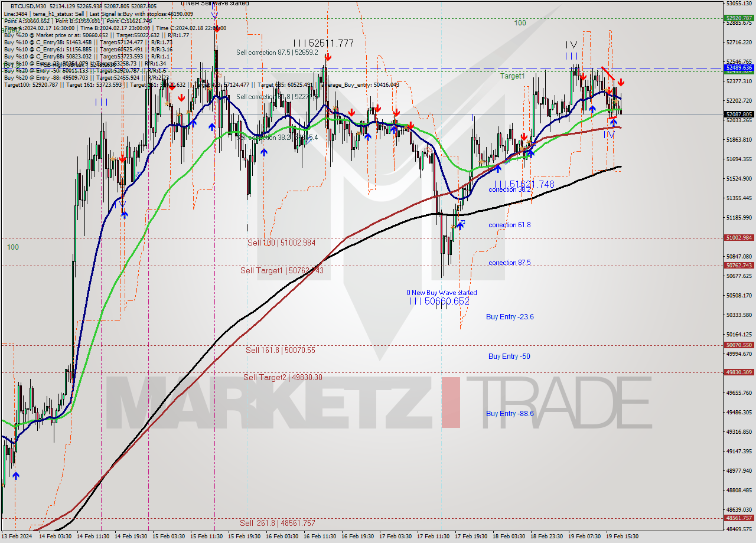Click the '18 Feb 23:30' time label
This screenshot has width=756, height=543.
(x=546, y=537)
